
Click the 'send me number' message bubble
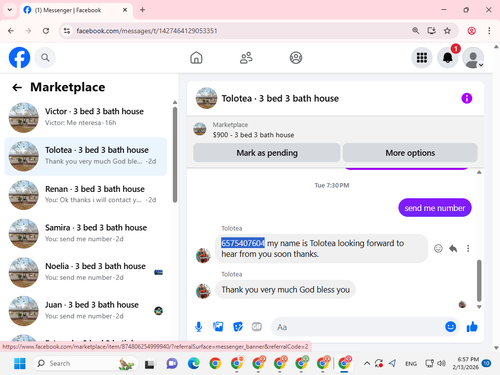click(x=435, y=208)
